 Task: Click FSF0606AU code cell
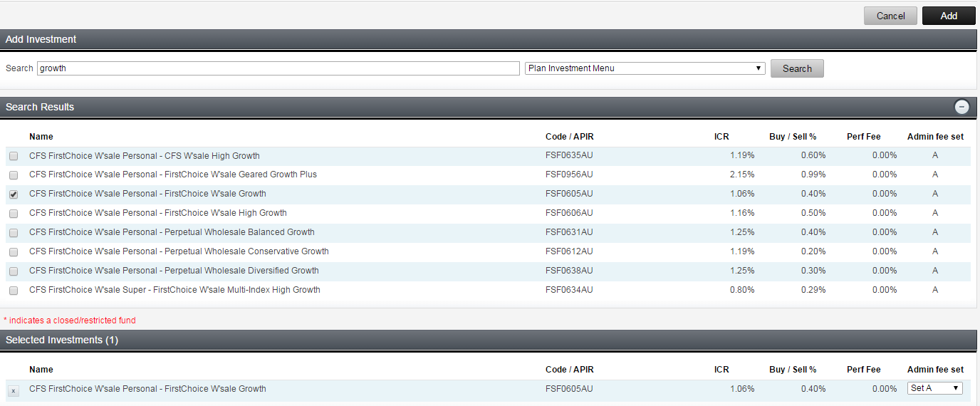coord(569,213)
